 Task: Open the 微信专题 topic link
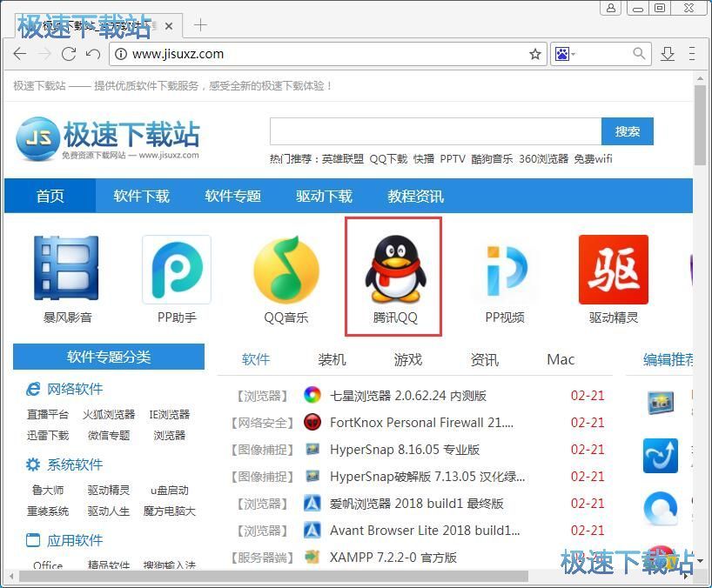[x=109, y=436]
